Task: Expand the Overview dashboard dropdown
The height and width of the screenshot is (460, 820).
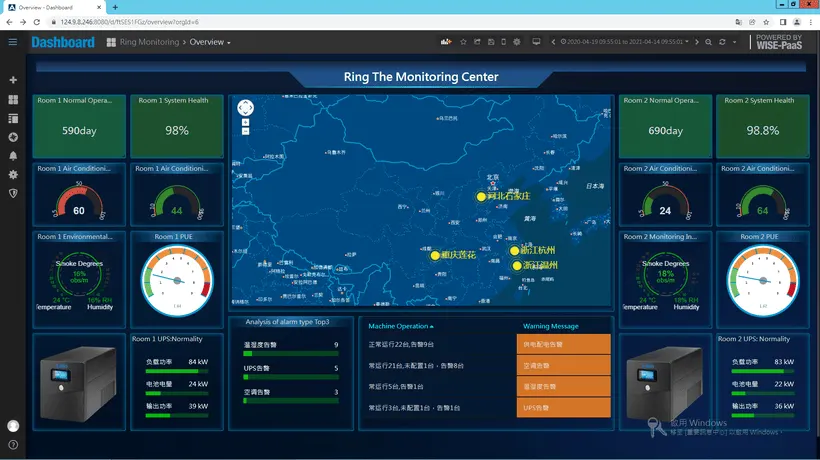Action: [x=210, y=42]
